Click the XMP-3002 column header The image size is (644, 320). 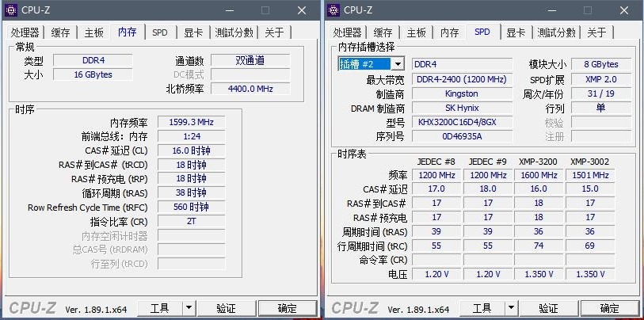click(x=590, y=162)
